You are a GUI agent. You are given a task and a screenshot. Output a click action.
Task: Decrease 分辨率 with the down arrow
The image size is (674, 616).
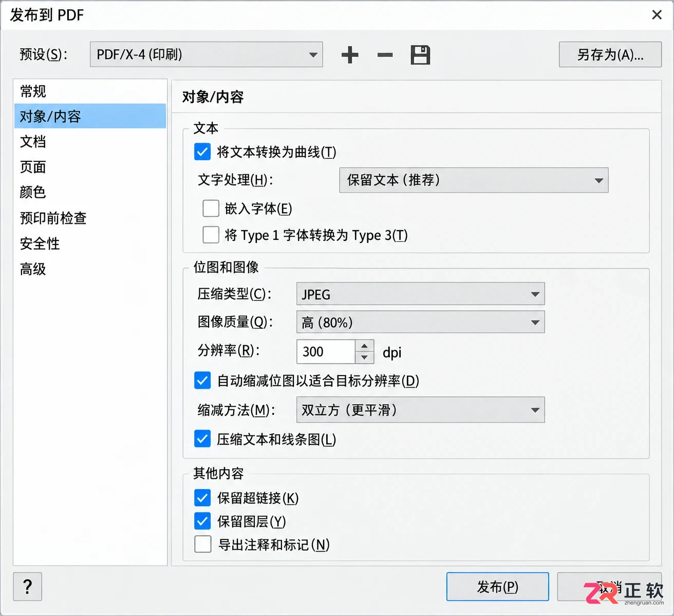[364, 358]
